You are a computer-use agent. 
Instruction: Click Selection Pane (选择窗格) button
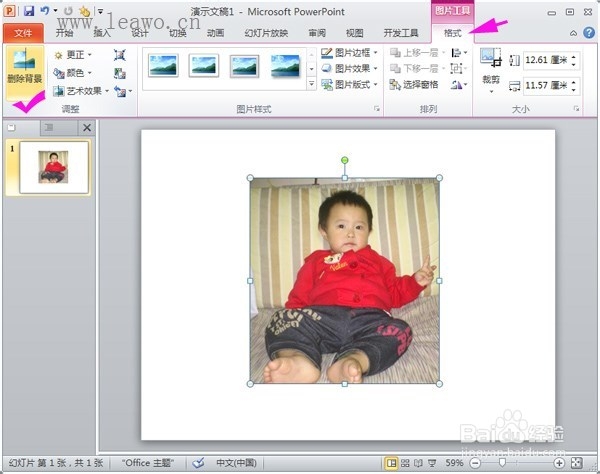(414, 85)
